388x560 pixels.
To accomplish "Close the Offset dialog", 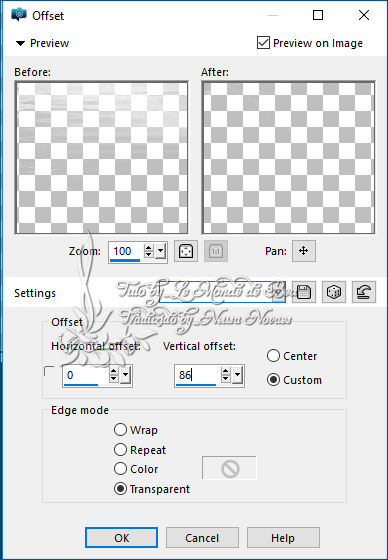I will (364, 15).
